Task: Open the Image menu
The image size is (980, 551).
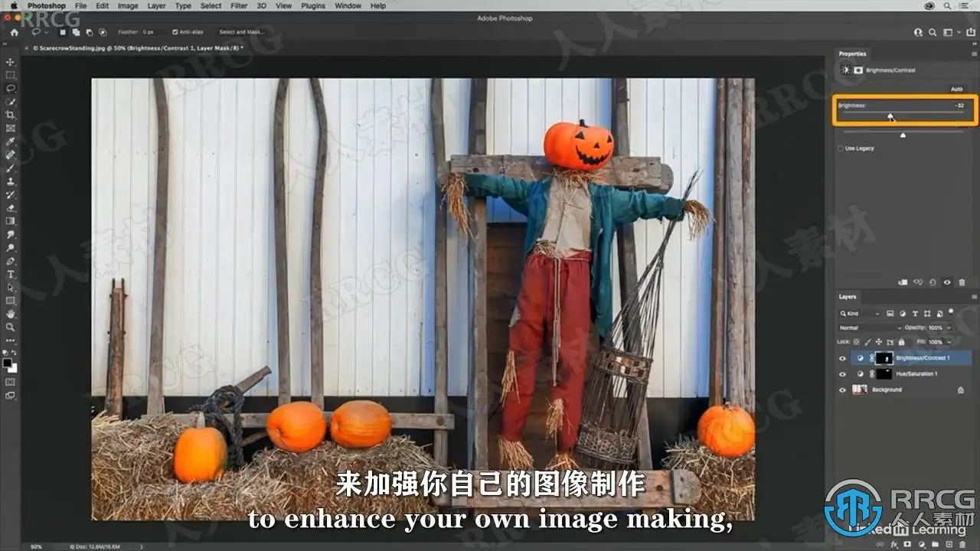Action: click(x=128, y=5)
